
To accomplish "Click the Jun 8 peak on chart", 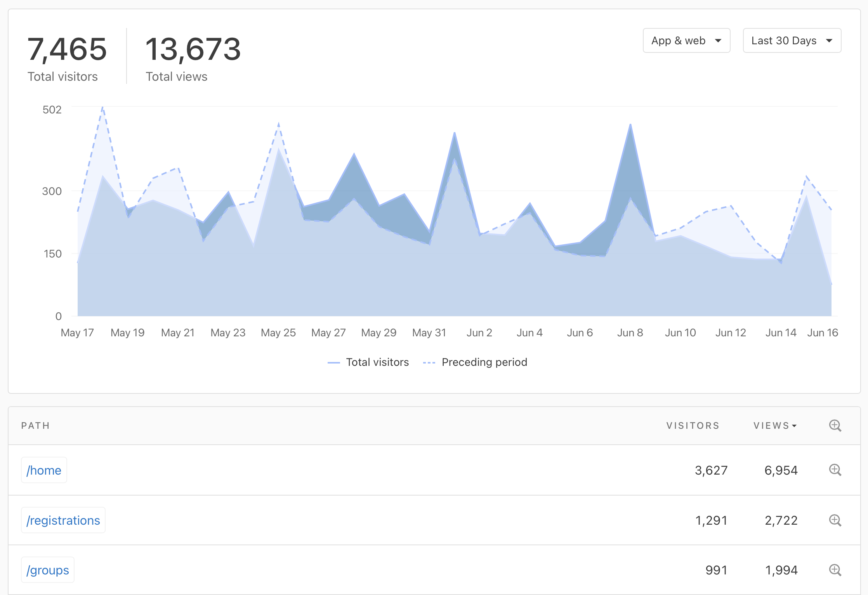I will (x=630, y=125).
